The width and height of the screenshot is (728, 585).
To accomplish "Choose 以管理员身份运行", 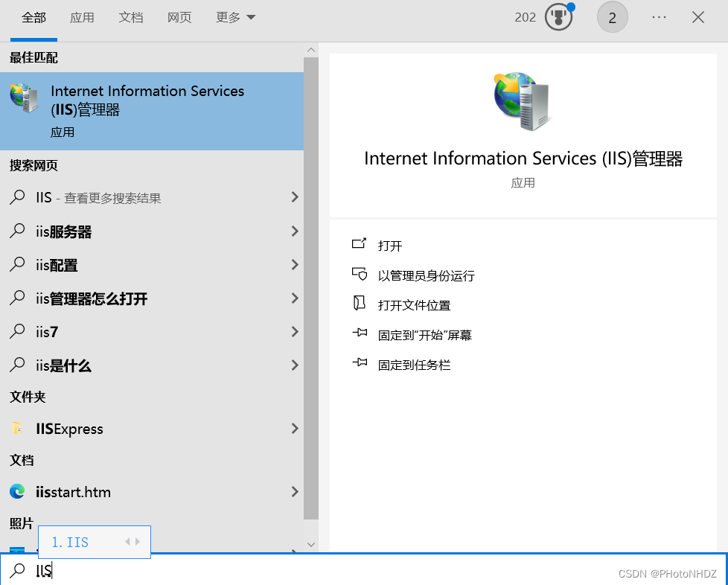I will 427,276.
